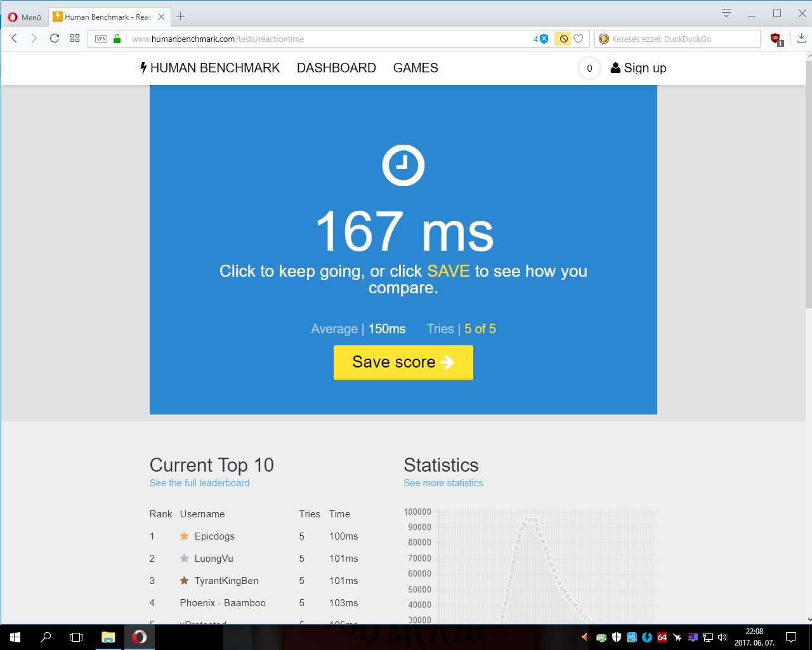Select TyrantKingBen in the leaderboard
812x650 pixels.
pos(226,581)
